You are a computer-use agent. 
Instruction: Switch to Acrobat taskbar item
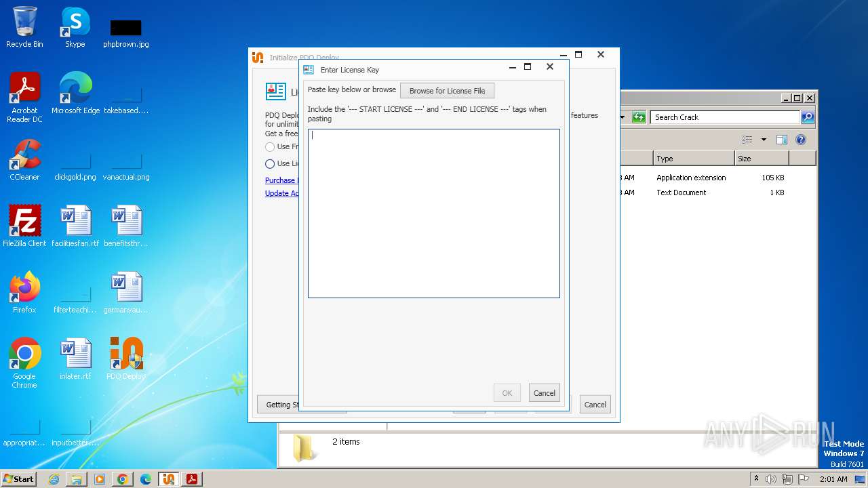(192, 479)
